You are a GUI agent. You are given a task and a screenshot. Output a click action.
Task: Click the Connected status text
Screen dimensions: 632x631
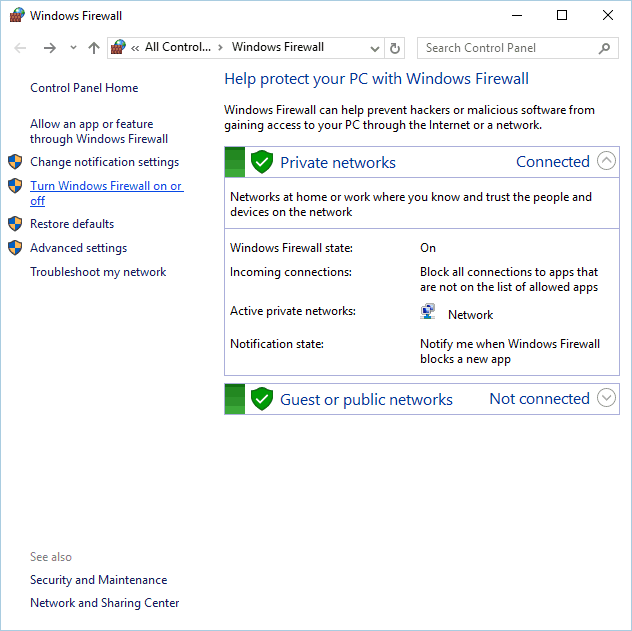(553, 162)
